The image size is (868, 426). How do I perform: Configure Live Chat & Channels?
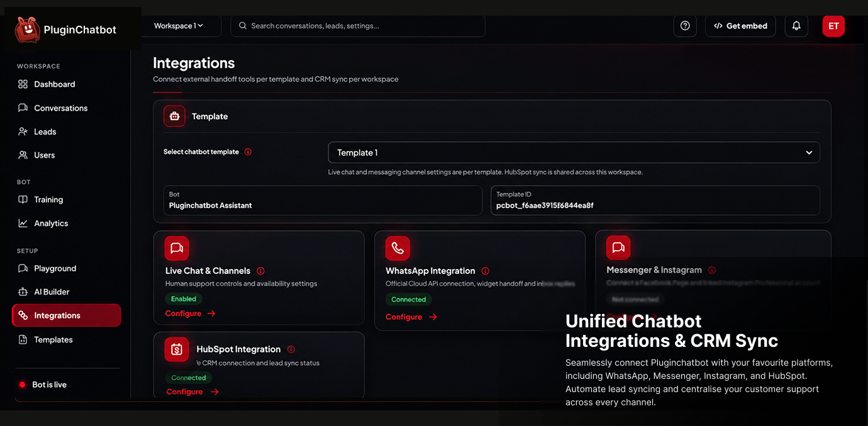191,314
